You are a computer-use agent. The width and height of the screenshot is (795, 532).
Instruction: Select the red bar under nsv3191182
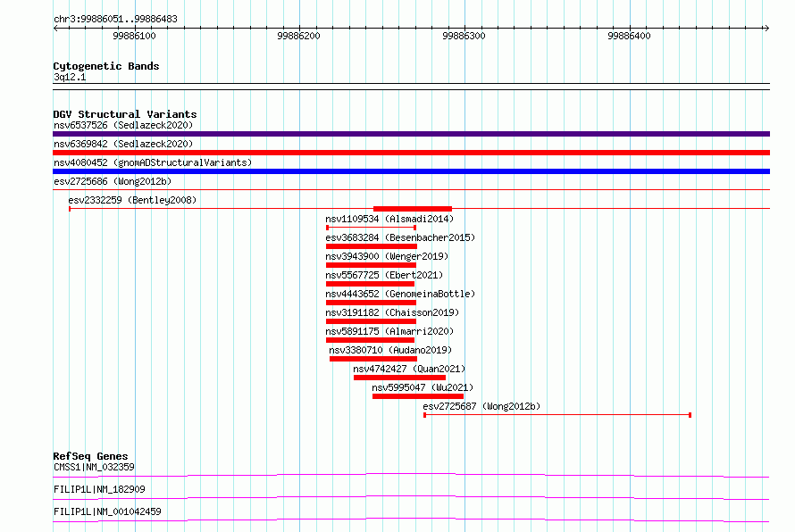371,321
